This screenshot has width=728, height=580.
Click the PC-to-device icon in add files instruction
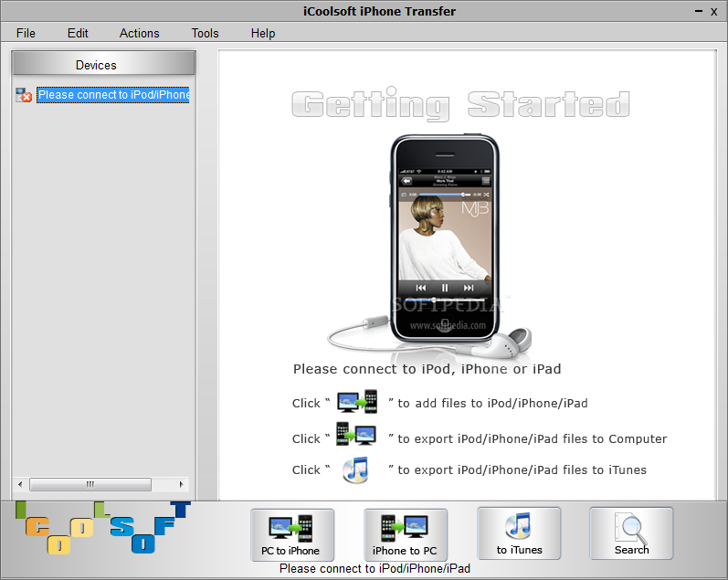coord(357,402)
